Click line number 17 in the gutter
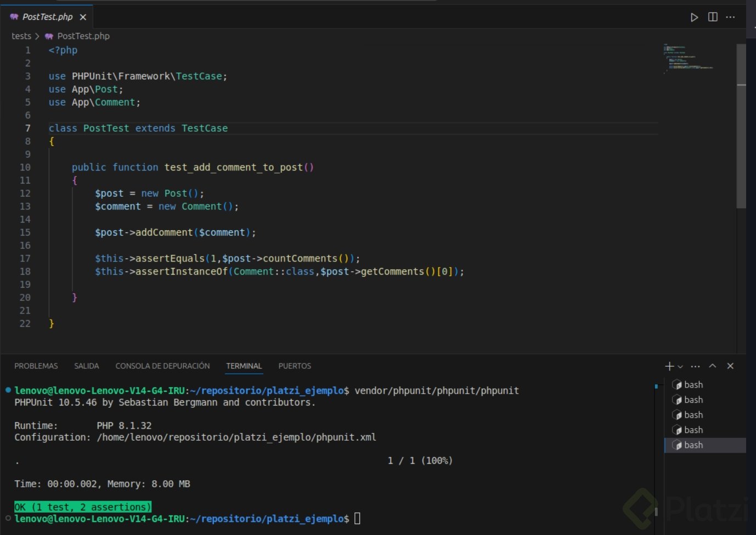The height and width of the screenshot is (535, 756). click(25, 259)
